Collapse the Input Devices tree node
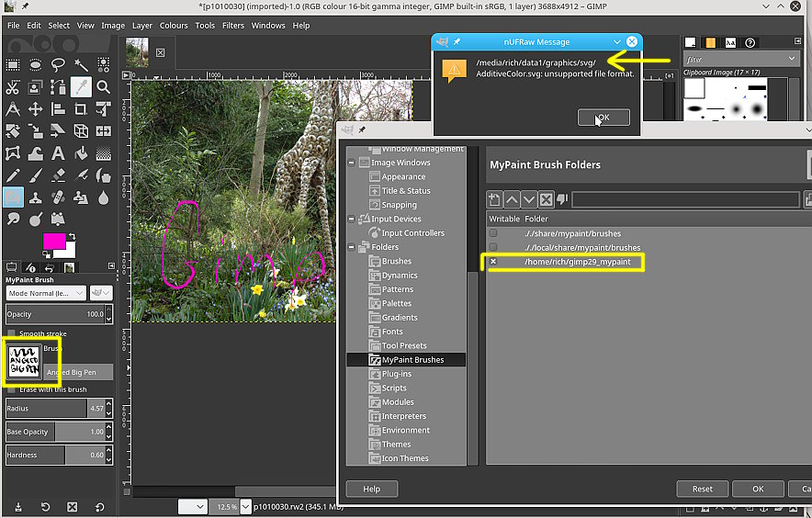Viewport: 812px width, 518px height. 351,220
